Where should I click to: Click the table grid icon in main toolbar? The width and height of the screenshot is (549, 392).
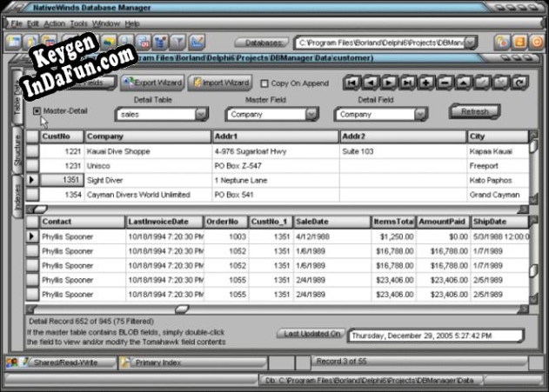point(14,43)
